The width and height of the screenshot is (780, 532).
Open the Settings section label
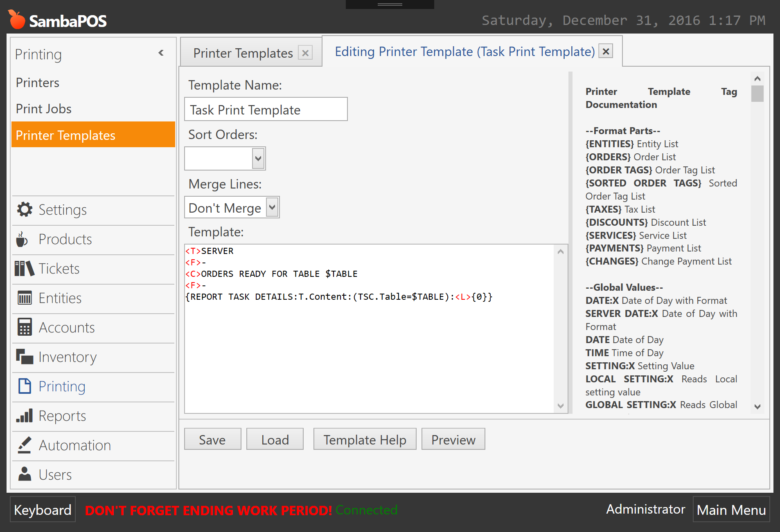click(63, 210)
